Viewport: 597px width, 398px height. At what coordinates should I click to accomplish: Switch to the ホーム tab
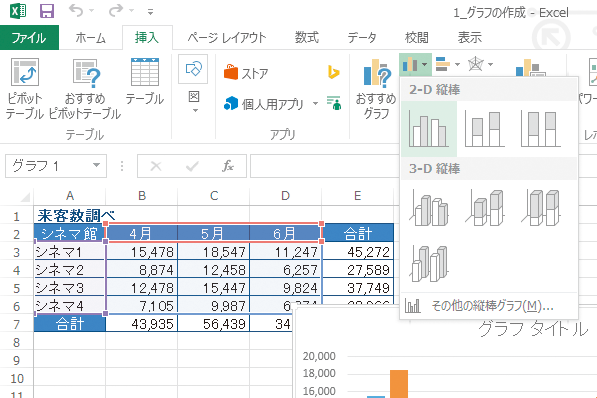[x=90, y=38]
